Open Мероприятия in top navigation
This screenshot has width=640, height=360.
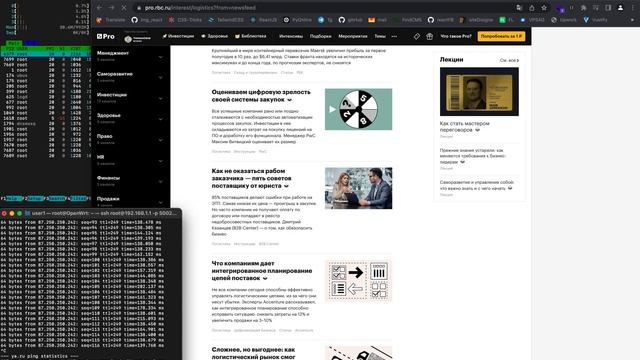353,36
